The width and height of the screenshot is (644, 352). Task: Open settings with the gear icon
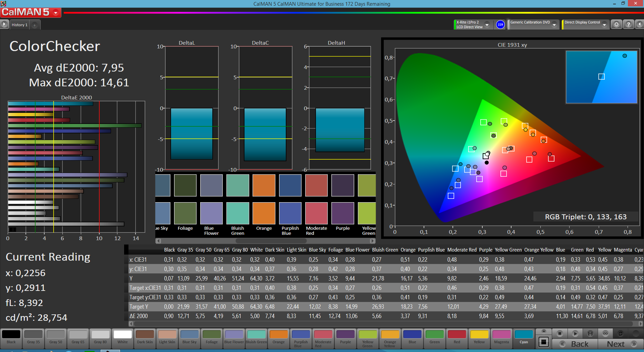(x=616, y=25)
